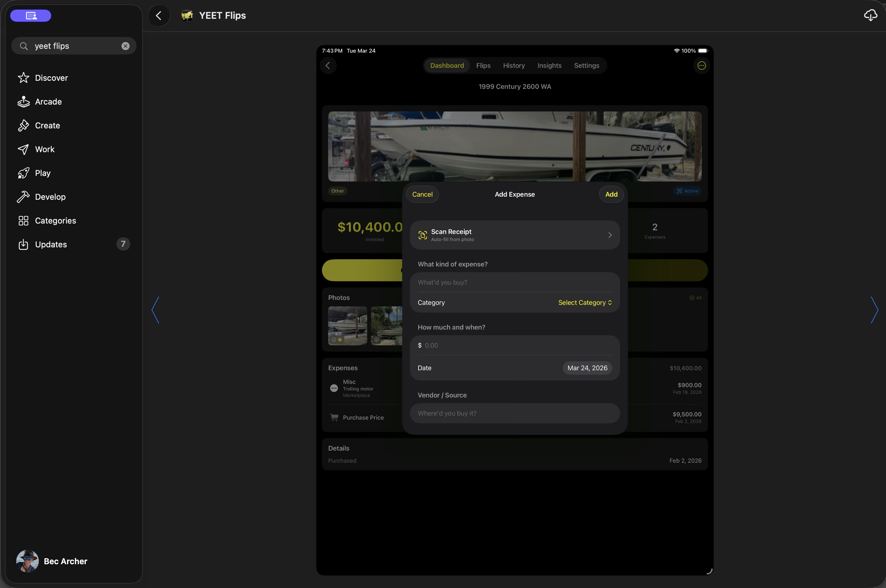This screenshot has height=588, width=886.
Task: Clear the 'yeet flips' search text
Action: click(125, 46)
